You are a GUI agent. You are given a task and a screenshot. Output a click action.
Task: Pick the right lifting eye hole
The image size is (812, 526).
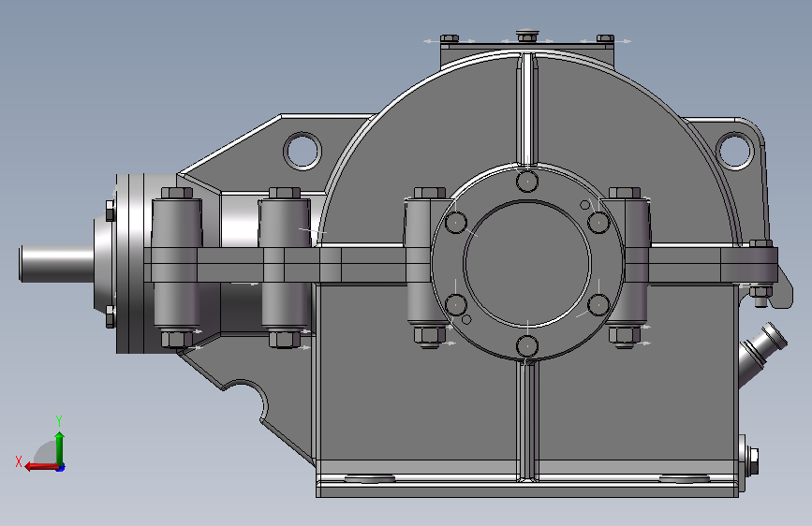point(734,150)
